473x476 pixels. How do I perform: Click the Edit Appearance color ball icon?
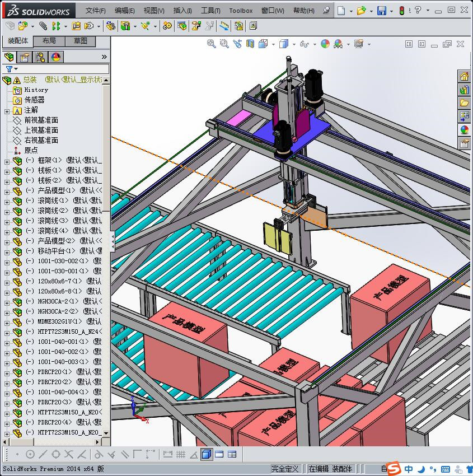(325, 44)
